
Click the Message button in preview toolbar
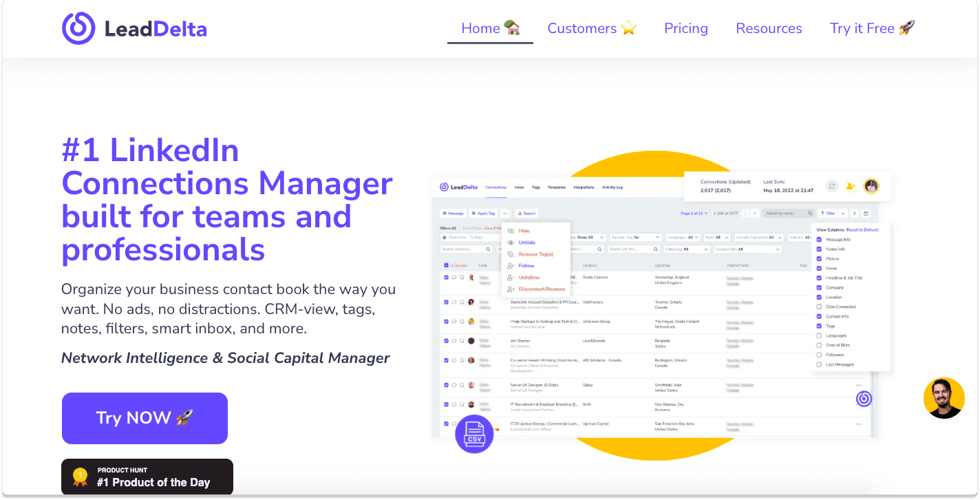click(453, 213)
